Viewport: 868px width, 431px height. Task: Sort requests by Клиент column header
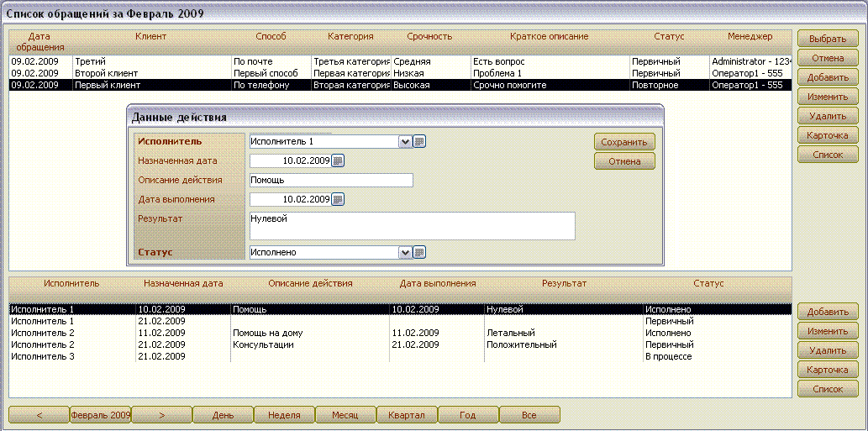(x=150, y=36)
